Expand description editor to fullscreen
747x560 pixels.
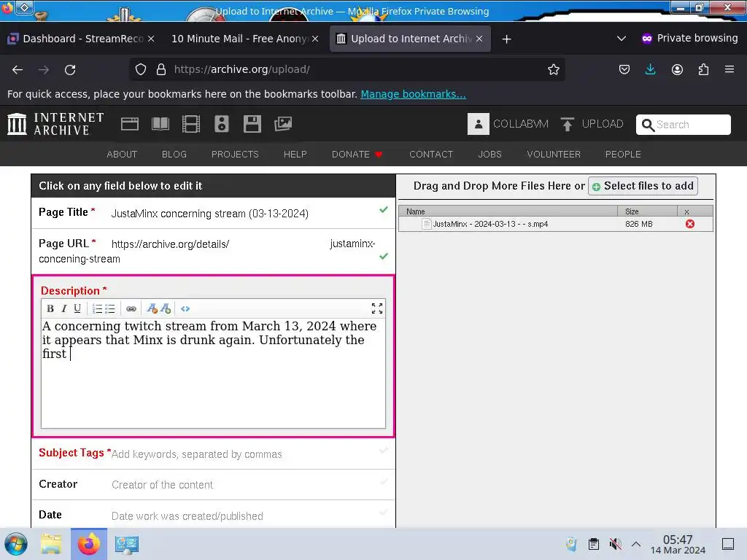[377, 308]
